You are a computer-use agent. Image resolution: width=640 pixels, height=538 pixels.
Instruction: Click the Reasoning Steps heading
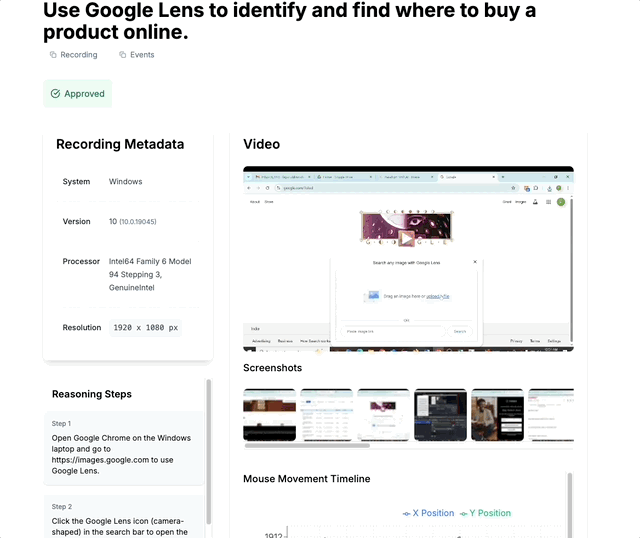(x=92, y=394)
